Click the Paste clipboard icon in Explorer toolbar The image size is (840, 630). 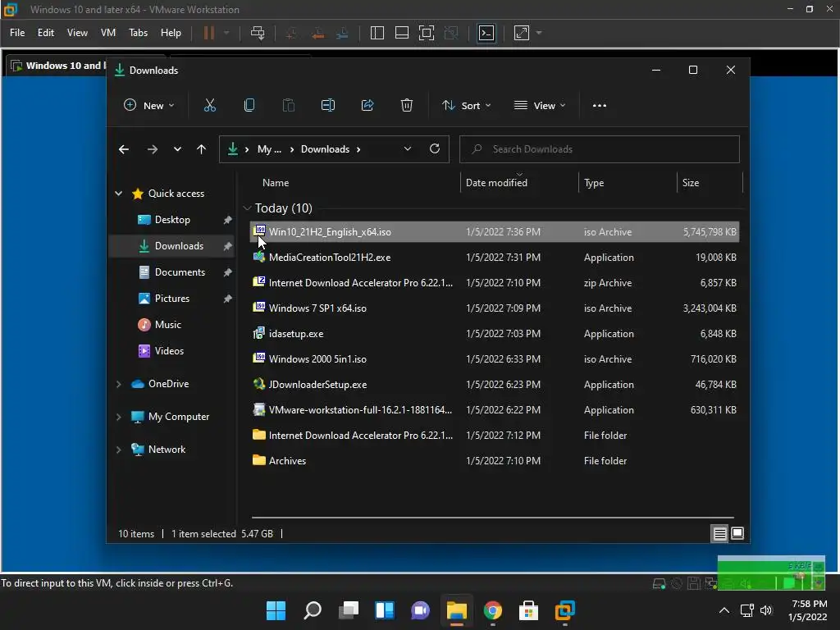click(288, 106)
